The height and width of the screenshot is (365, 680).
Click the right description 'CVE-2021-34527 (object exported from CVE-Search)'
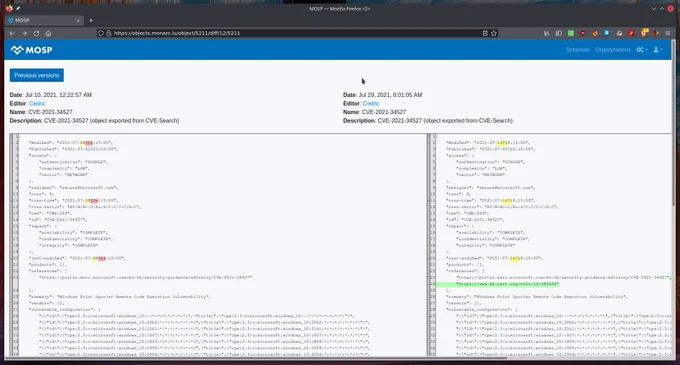pos(445,121)
